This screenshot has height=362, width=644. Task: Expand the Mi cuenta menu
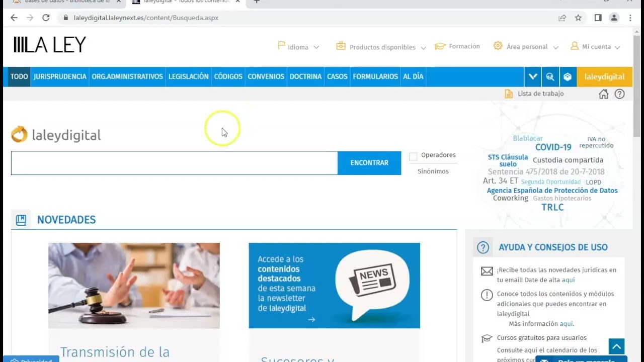tap(596, 47)
